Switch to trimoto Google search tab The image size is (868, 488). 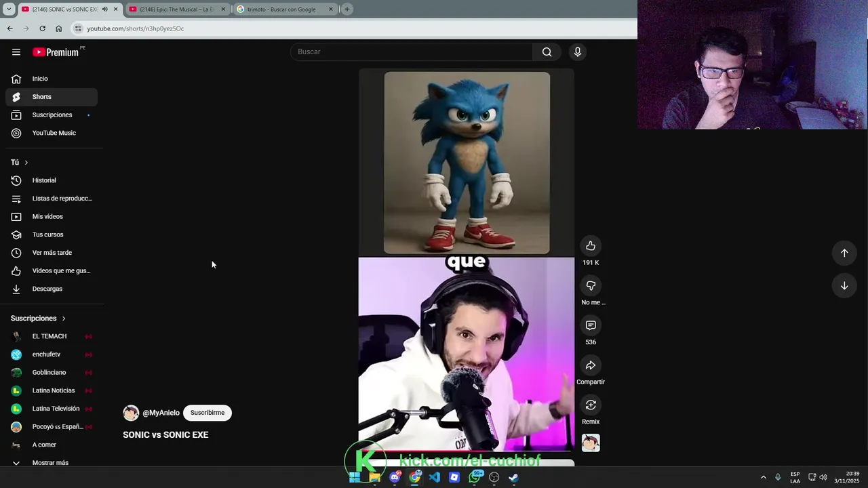[281, 9]
